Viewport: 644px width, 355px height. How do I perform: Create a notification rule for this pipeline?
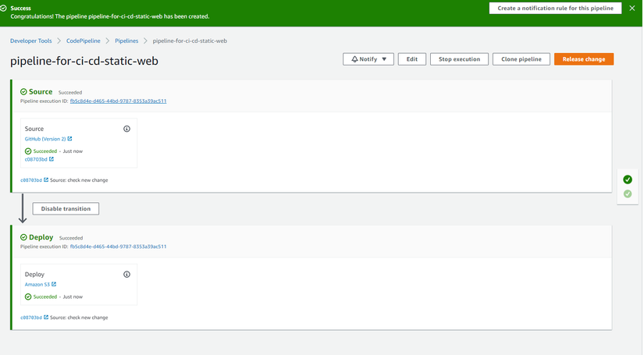click(556, 8)
